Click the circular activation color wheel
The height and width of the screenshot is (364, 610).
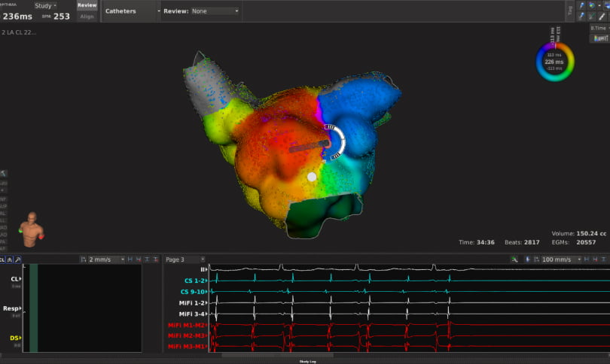[x=555, y=62]
